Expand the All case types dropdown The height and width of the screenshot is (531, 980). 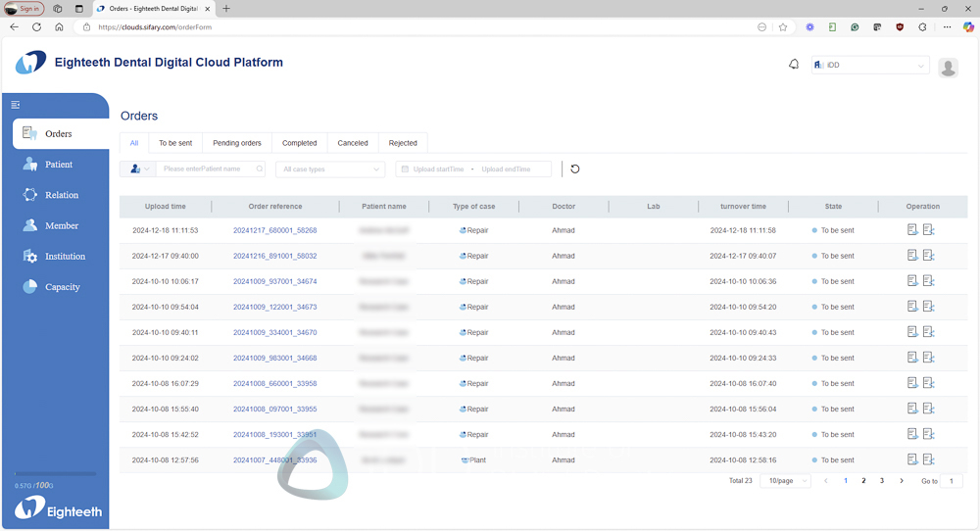tap(330, 169)
